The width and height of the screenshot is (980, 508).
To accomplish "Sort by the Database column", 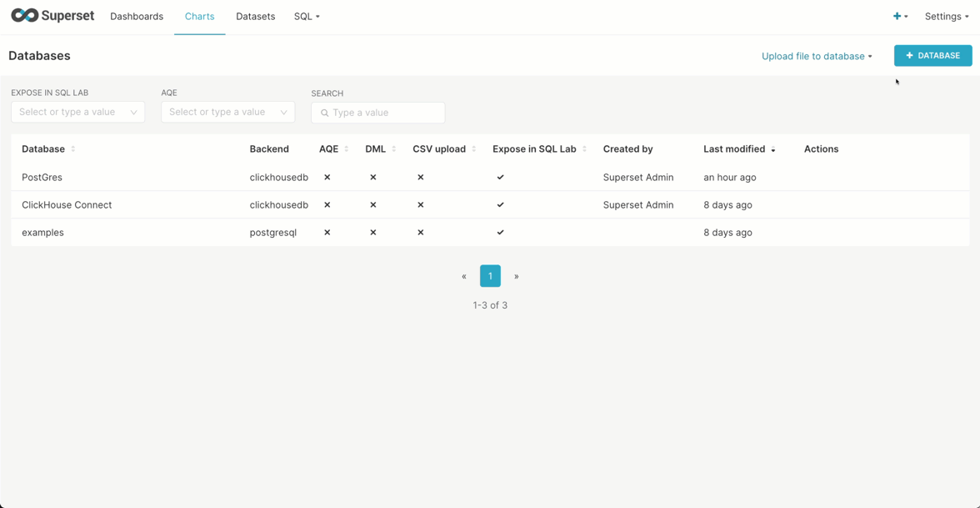I will click(48, 148).
